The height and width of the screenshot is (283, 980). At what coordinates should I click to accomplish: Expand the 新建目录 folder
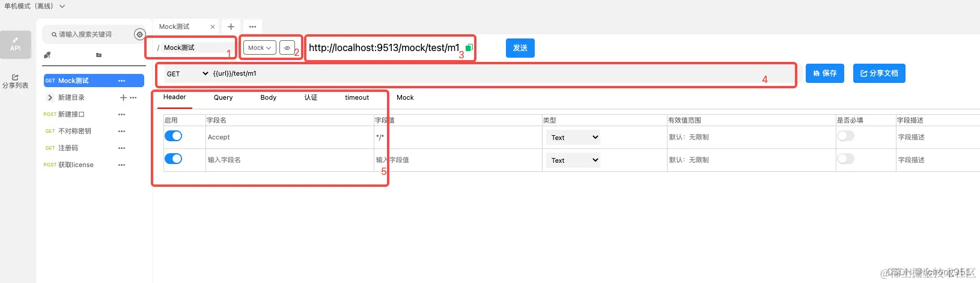(x=50, y=97)
